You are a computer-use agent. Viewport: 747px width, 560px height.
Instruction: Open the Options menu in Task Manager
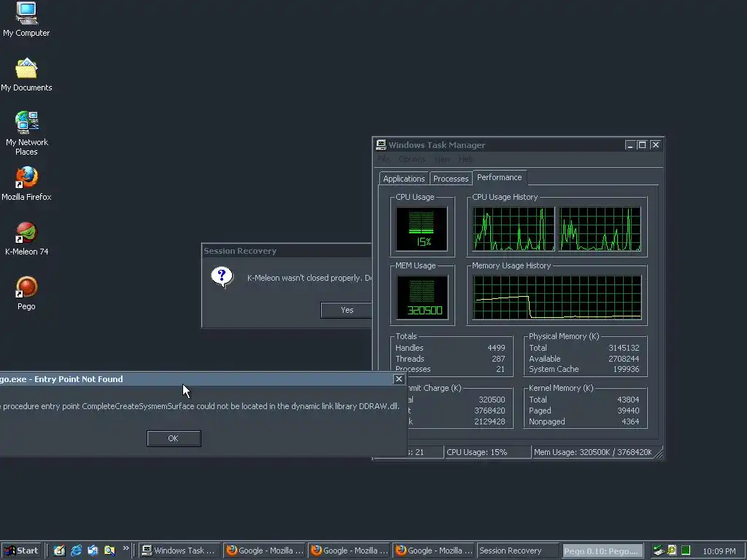[x=411, y=159]
